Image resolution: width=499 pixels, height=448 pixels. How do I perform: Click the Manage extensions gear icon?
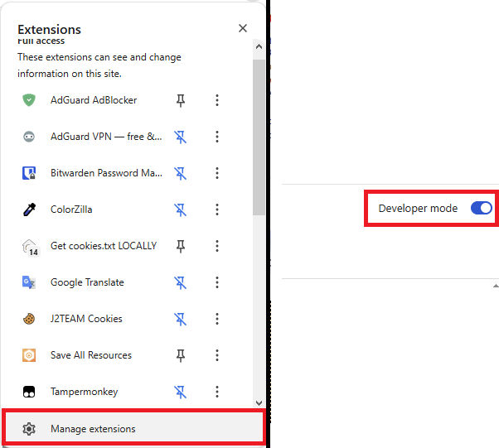[29, 429]
